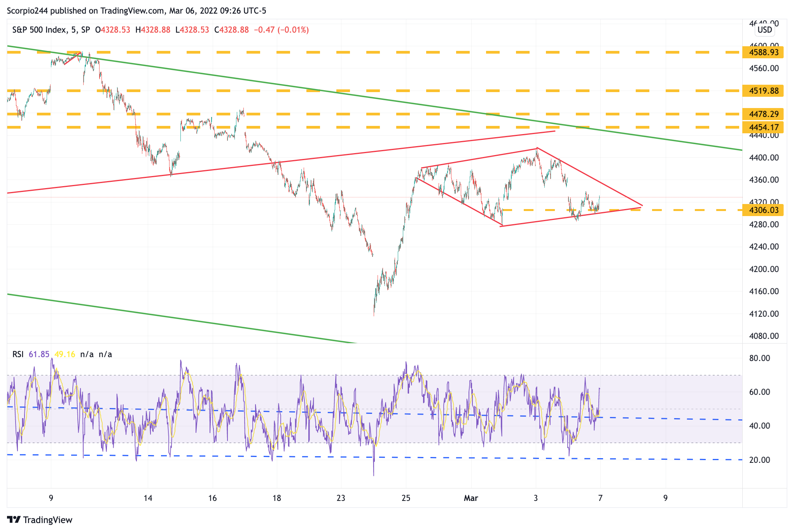Viewport: 794px width, 532px height.
Task: Click the 4519.88 price label
Action: tap(763, 91)
